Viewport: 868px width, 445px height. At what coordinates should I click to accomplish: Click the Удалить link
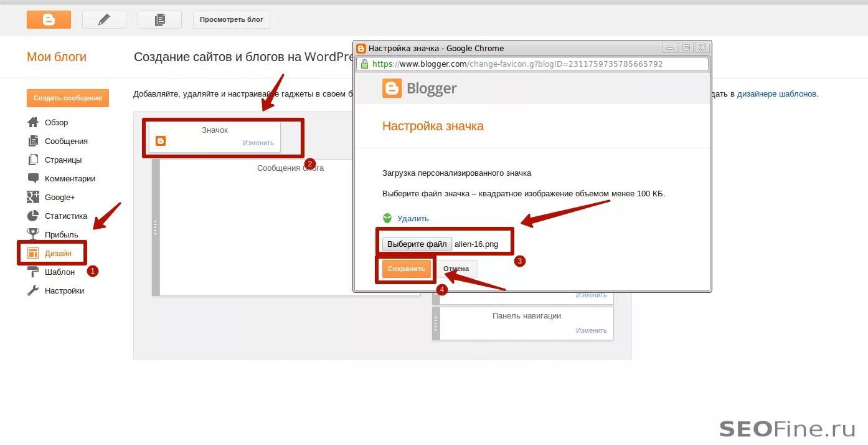413,219
